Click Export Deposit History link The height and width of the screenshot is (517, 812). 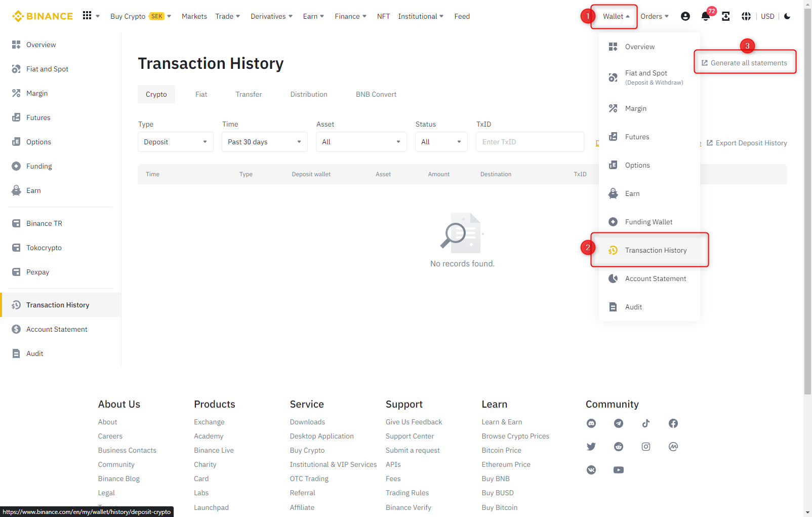click(x=747, y=143)
